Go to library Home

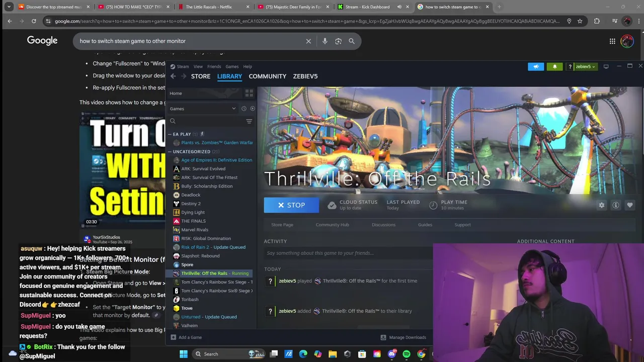(x=176, y=93)
